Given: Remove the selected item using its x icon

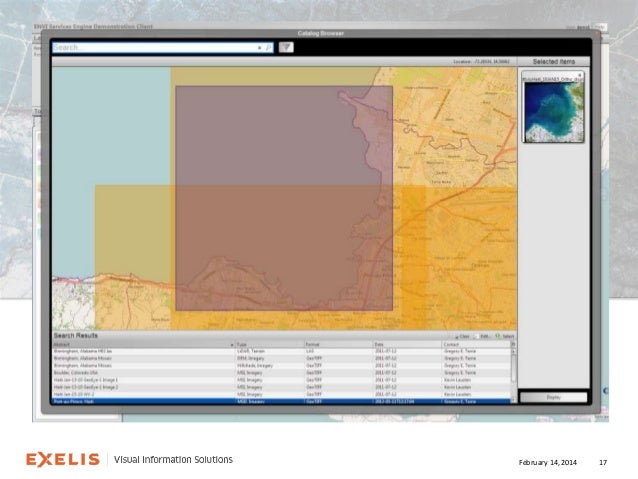Looking at the screenshot, I should 580,74.
